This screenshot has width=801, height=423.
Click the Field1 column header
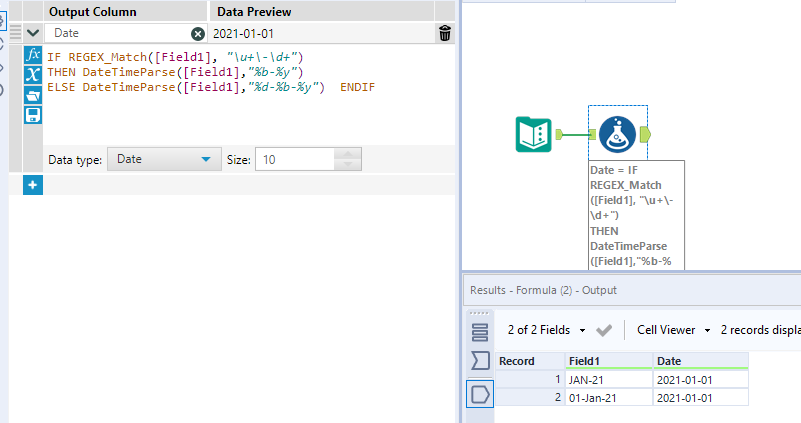pos(609,361)
